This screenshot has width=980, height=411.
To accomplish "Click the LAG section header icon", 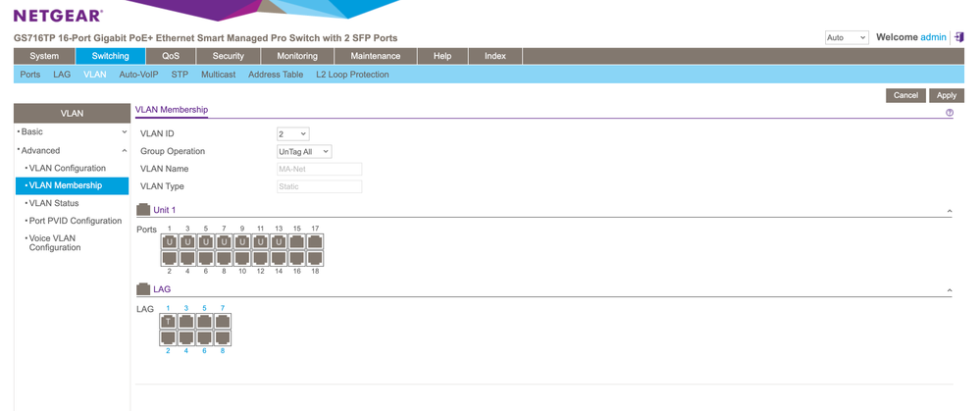I will point(143,289).
